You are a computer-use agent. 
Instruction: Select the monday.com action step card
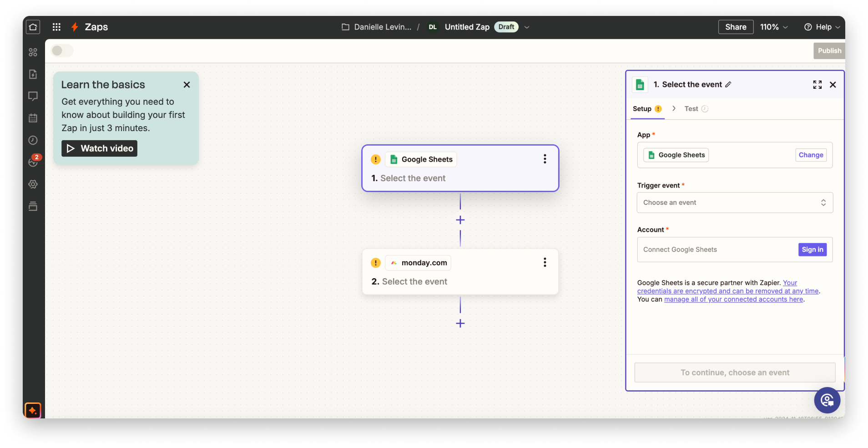460,272
